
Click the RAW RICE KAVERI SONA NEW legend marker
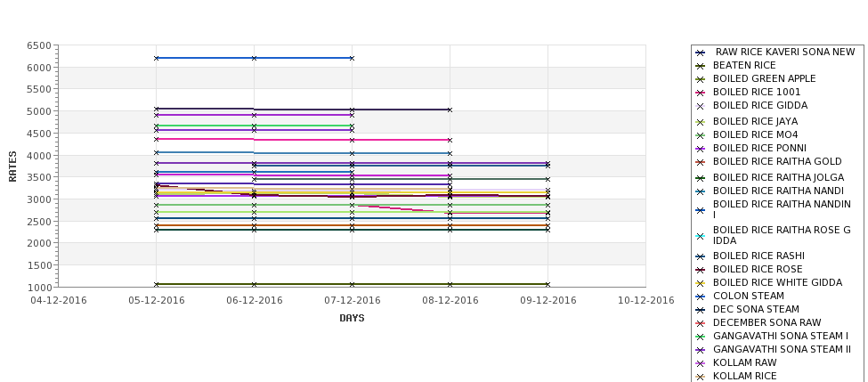[x=701, y=53]
